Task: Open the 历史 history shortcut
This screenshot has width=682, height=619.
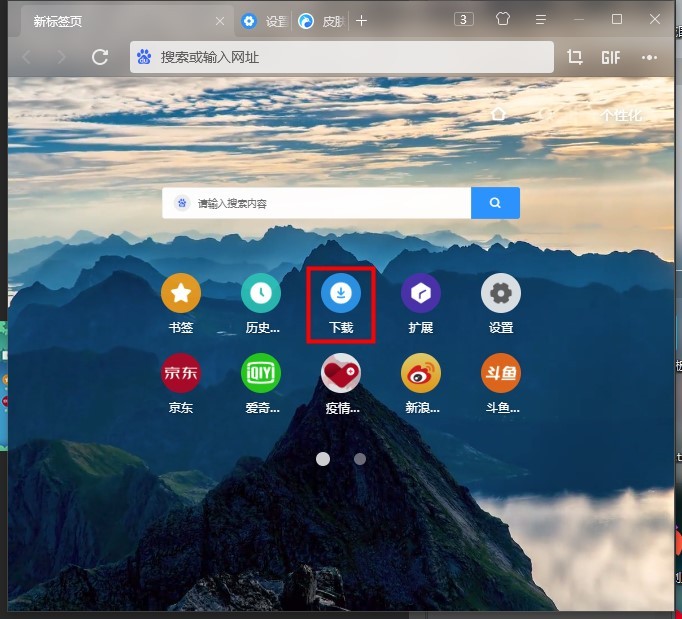Action: click(261, 294)
